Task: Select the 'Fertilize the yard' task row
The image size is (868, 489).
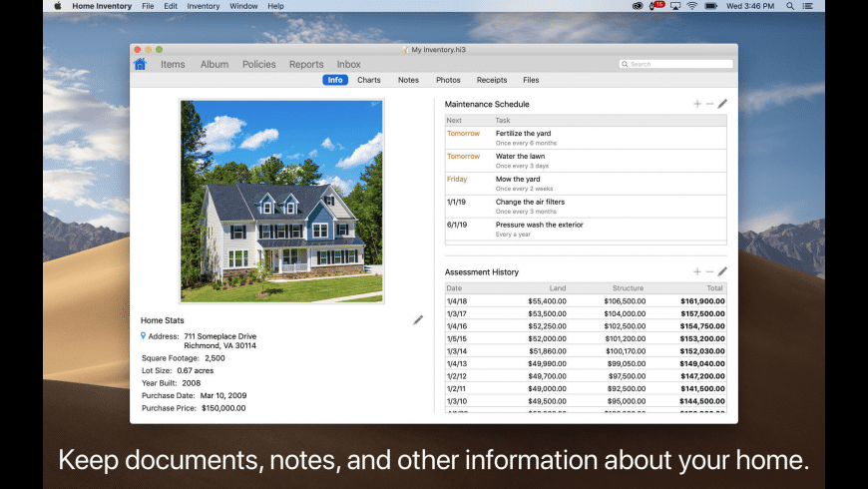Action: (586, 138)
